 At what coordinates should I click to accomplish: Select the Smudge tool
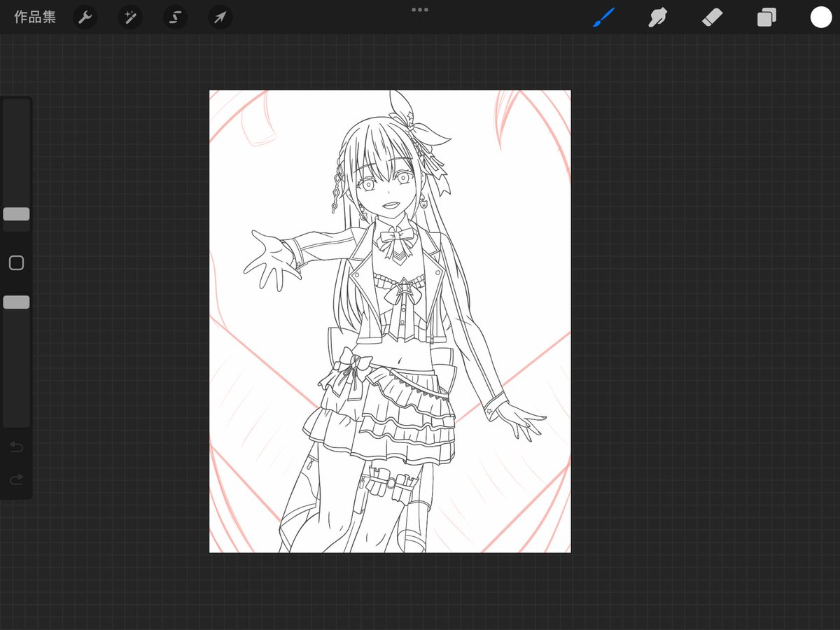tap(657, 17)
